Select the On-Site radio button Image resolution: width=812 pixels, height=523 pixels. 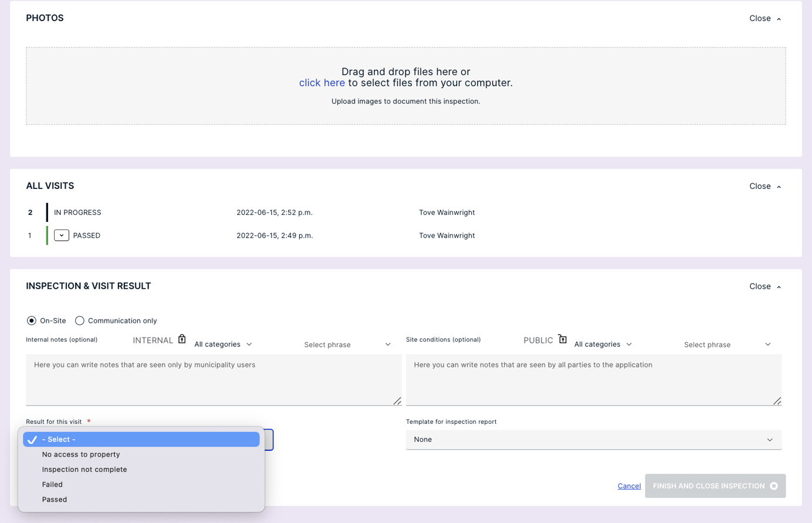point(32,321)
